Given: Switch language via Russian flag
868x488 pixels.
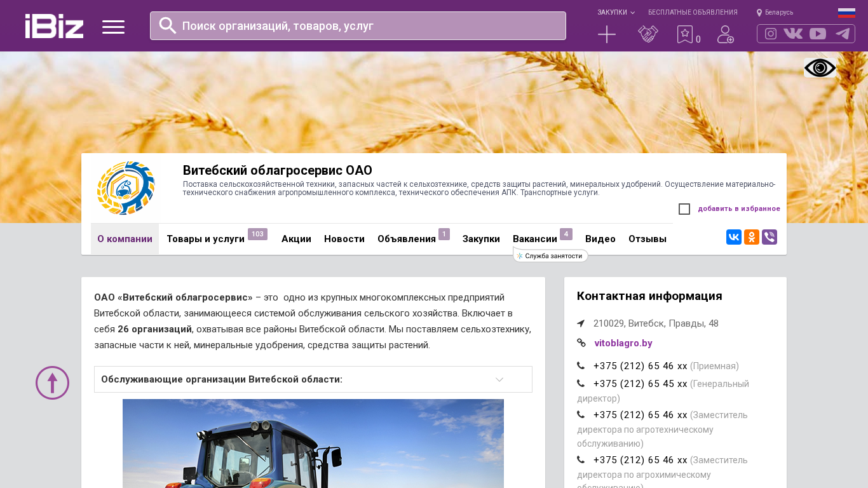Looking at the screenshot, I should click(x=846, y=13).
